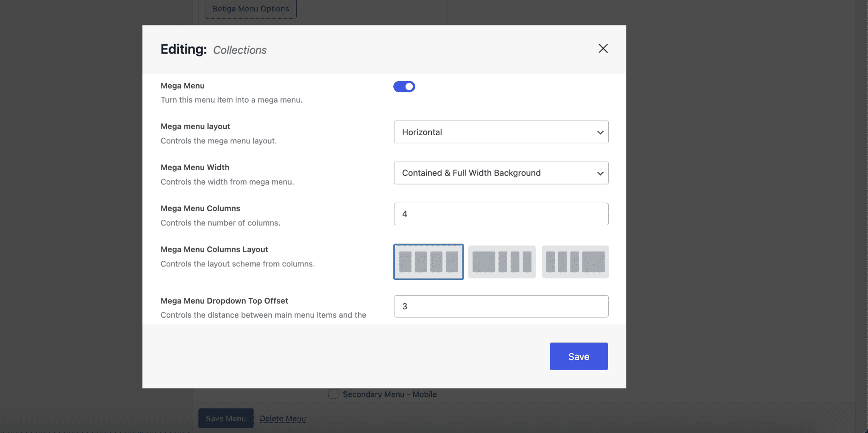Viewport: 868px width, 433px height.
Task: Click the Dropdown Top Offset input field
Action: click(501, 306)
